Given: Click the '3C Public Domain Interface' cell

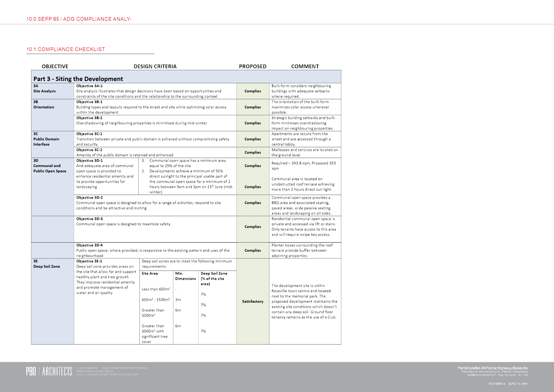Looking at the screenshot, I should (52, 145).
